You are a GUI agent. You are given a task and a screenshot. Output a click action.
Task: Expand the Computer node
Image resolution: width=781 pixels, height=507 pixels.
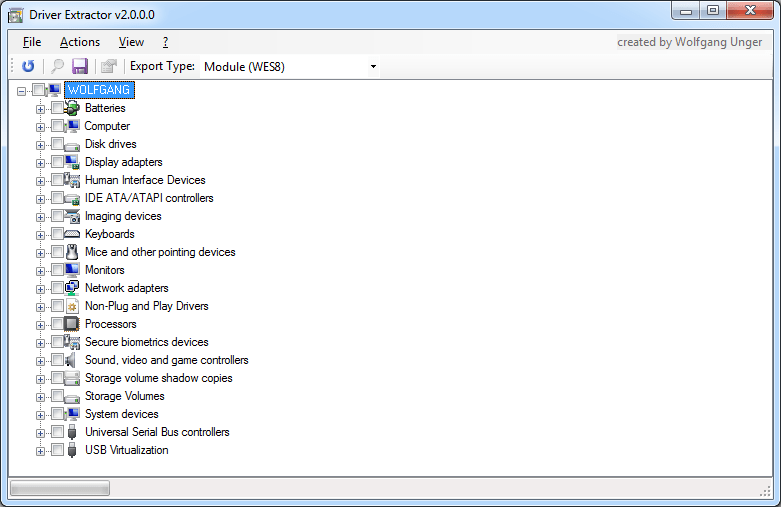click(x=40, y=127)
